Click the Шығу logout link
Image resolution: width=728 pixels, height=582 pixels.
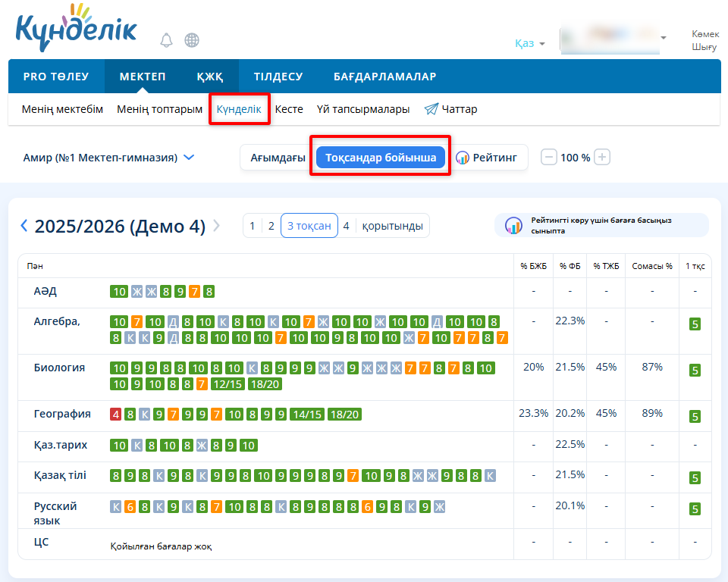coord(704,47)
